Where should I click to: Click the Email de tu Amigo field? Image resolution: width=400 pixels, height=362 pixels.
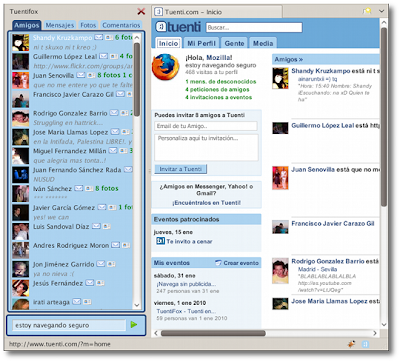[206, 126]
